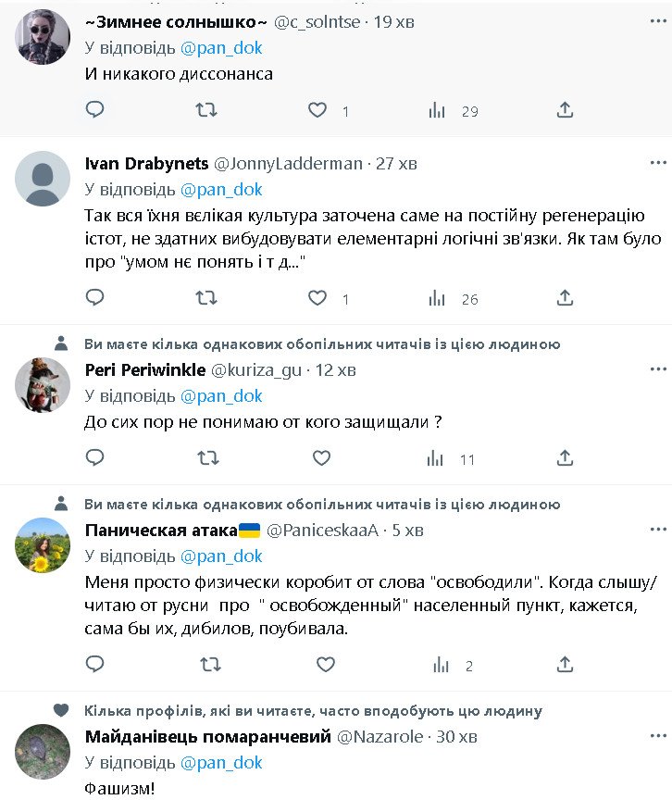Open Peri Periwinkle's avatar picture
Screen dimensions: 672x812
[43, 384]
